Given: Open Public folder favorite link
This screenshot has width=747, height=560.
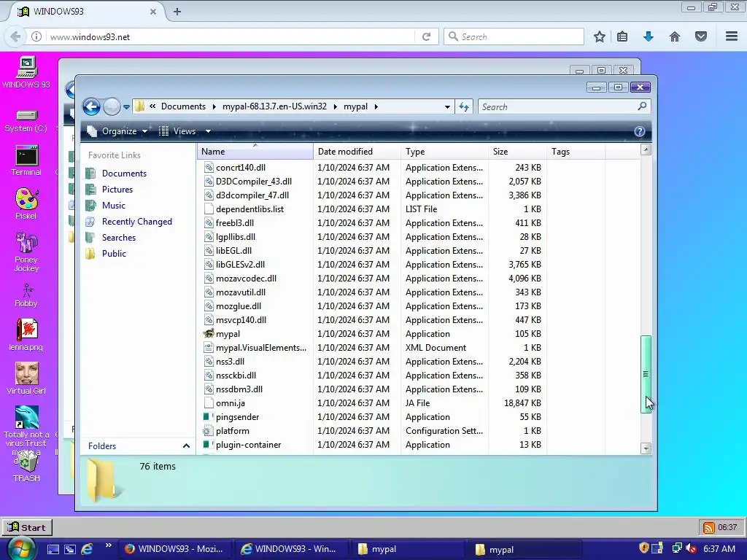Looking at the screenshot, I should click(114, 254).
